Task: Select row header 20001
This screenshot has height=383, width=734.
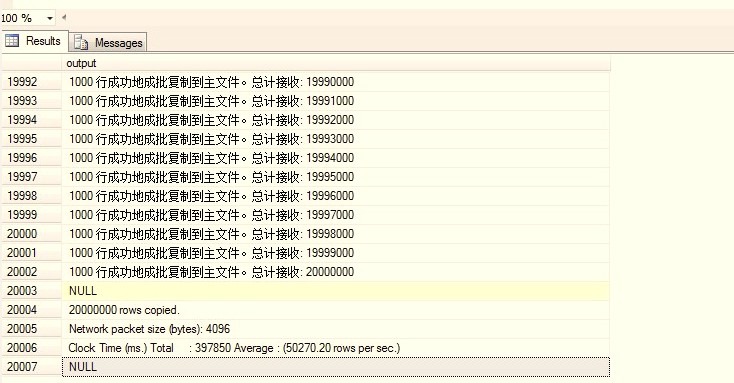Action: pos(31,253)
